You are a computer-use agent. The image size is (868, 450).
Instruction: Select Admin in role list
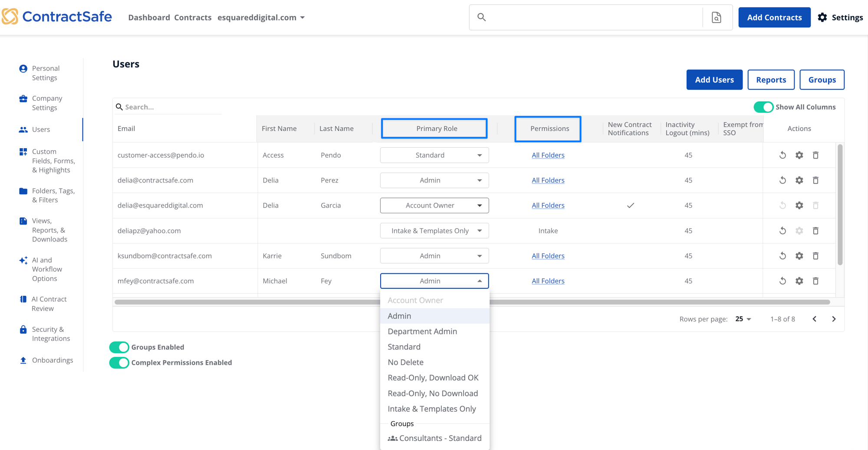(x=435, y=316)
